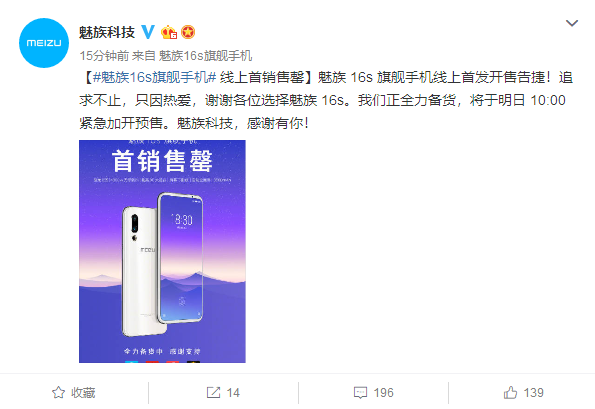The image size is (595, 409).
Task: Click the 收藏 favorite button
Action: (x=74, y=392)
